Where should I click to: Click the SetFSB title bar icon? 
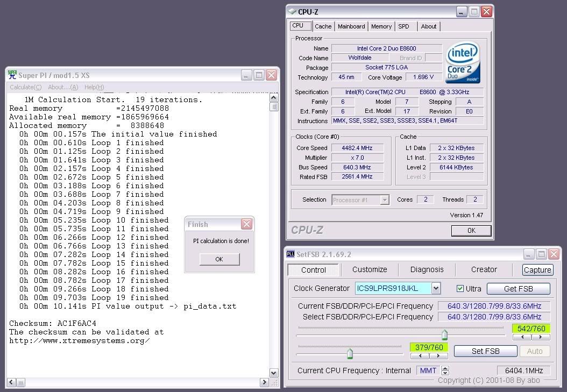pos(290,254)
